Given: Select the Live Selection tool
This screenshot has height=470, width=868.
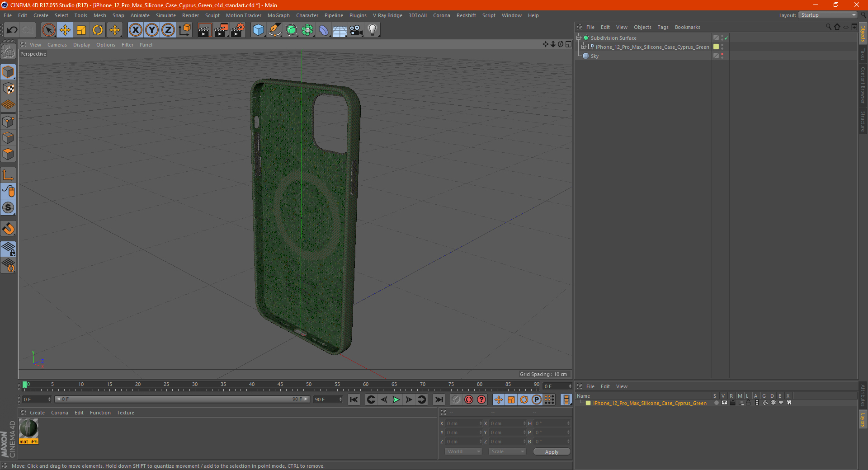Looking at the screenshot, I should click(48, 30).
